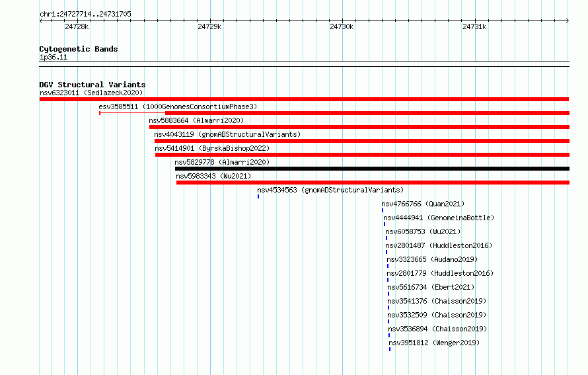The height and width of the screenshot is (375, 588).
Task: Open nsv5414901 (ByrskaBishop2022) label
Action: pyautogui.click(x=212, y=148)
